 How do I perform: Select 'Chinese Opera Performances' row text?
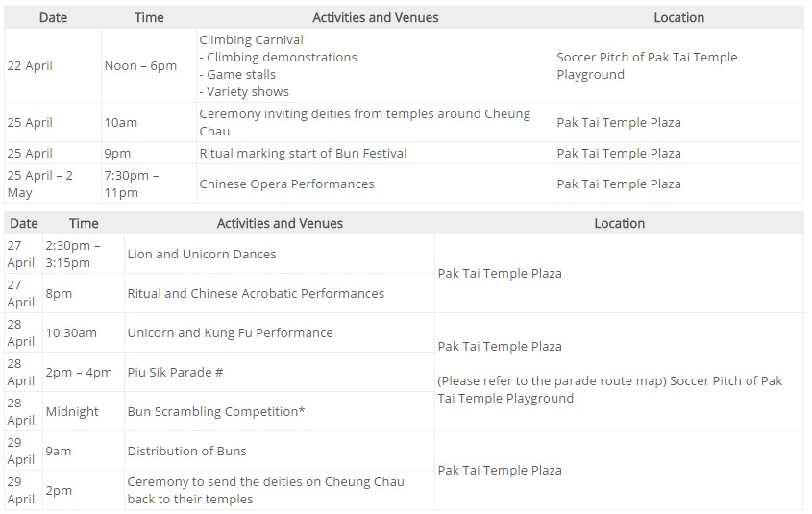pyautogui.click(x=286, y=184)
